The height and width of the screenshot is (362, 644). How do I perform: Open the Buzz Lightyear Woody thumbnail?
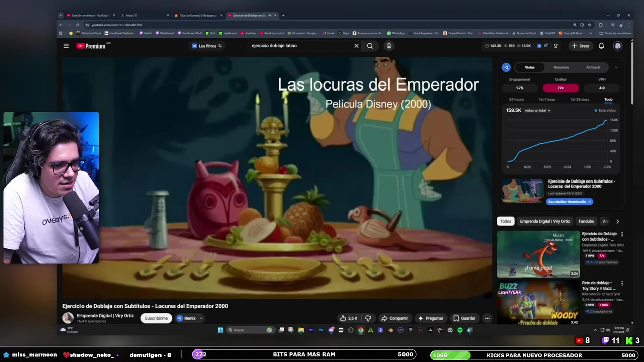pyautogui.click(x=538, y=302)
